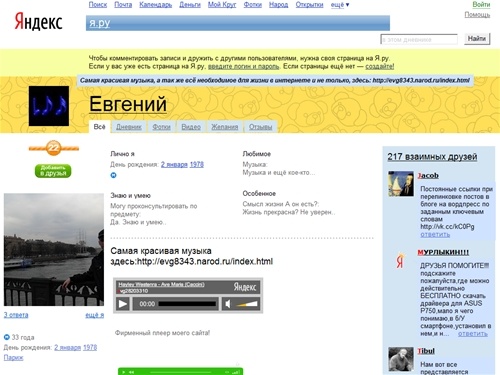Click the Яндекс logo
Image resolution: width=500 pixels, height=375 pixels.
[38, 22]
